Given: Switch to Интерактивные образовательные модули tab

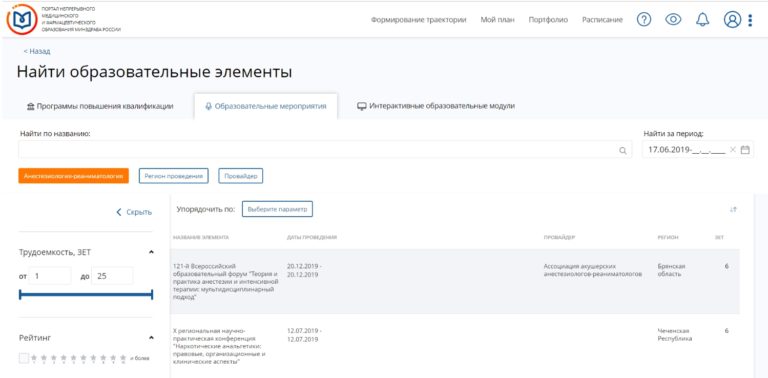Looking at the screenshot, I should click(436, 106).
